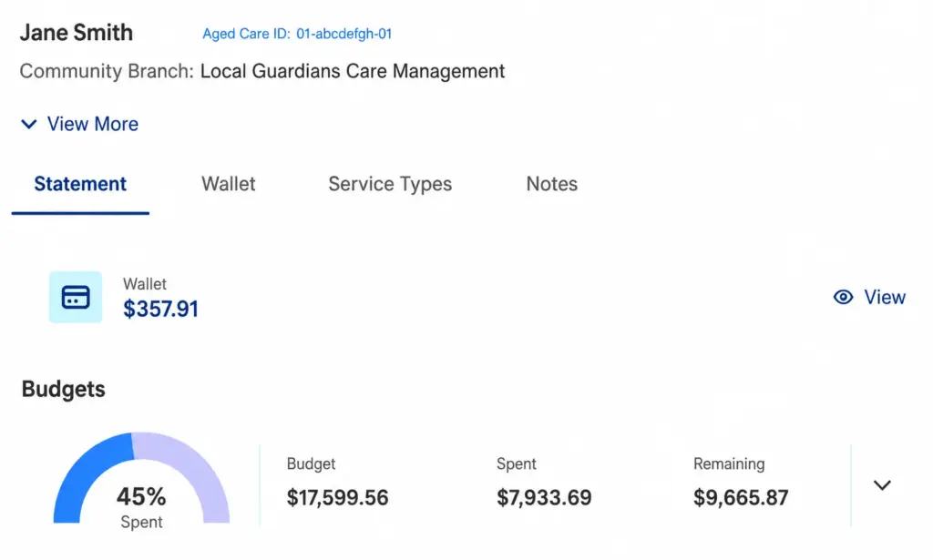The height and width of the screenshot is (560, 933).
Task: Go to the Notes tab
Action: click(x=551, y=184)
